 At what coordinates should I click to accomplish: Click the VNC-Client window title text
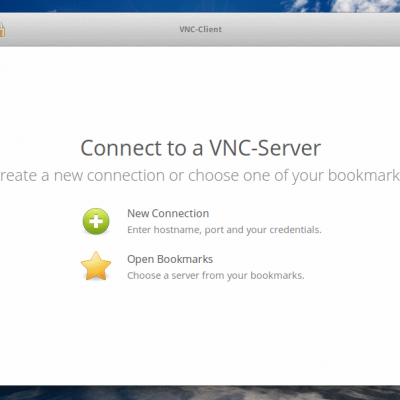(x=200, y=29)
